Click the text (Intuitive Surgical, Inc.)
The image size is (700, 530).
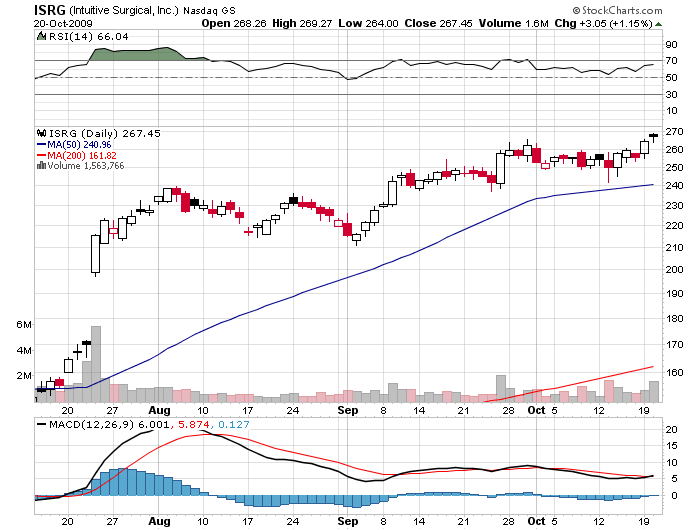tap(124, 10)
